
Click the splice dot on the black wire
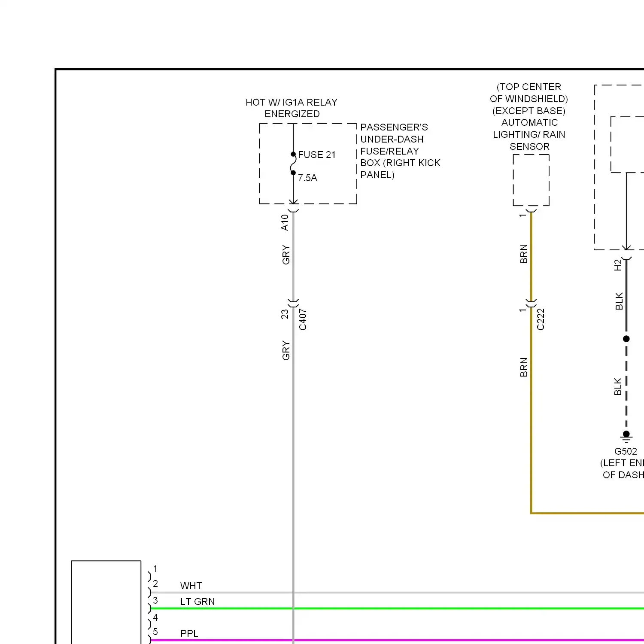[x=626, y=339]
